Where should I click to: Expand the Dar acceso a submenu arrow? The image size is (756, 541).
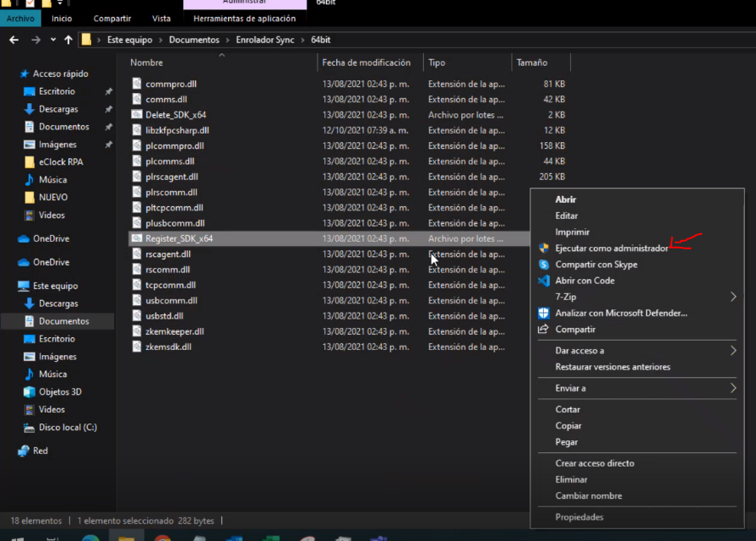(x=733, y=350)
